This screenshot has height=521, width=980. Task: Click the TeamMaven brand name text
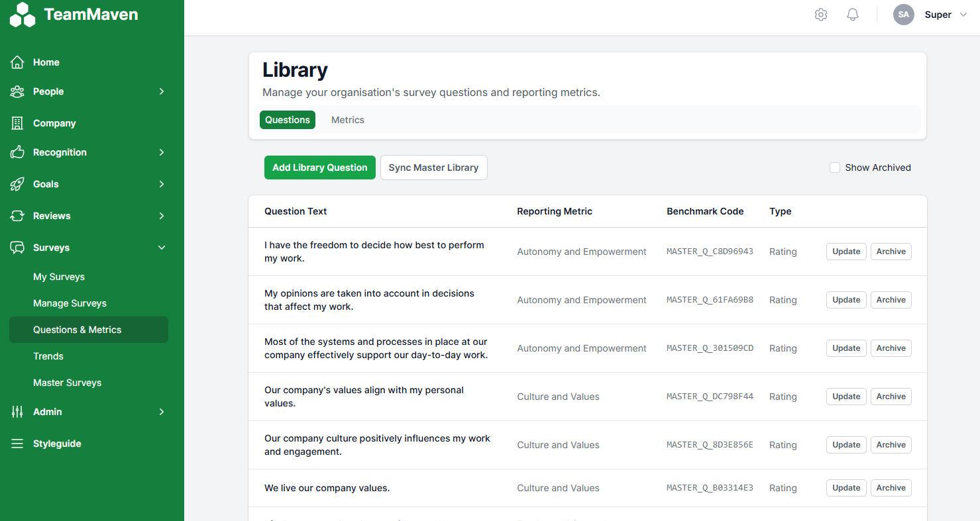pyautogui.click(x=91, y=15)
